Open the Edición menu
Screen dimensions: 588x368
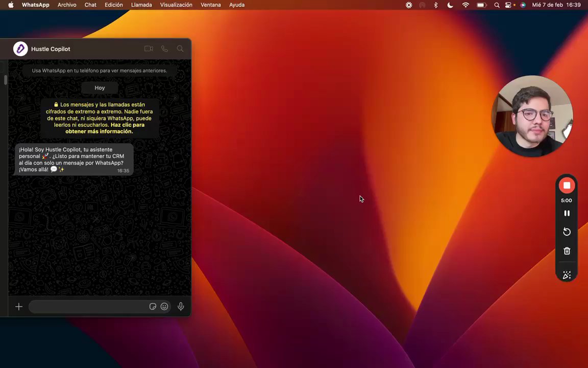[114, 5]
